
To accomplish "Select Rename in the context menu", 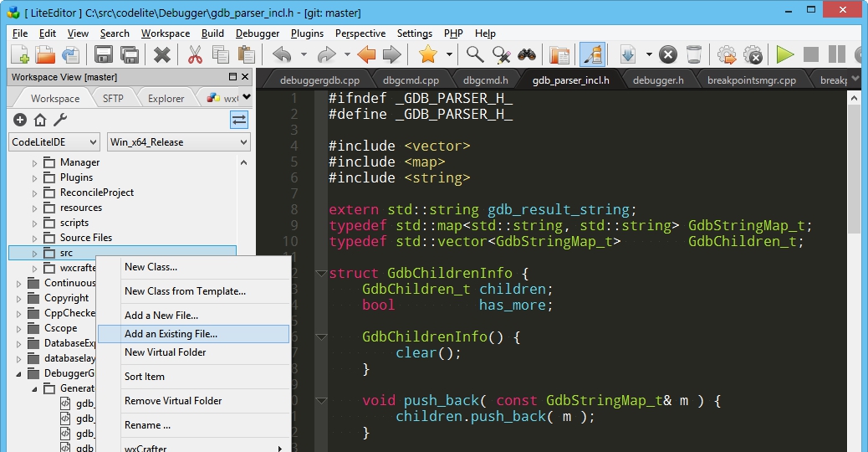I will (x=147, y=425).
